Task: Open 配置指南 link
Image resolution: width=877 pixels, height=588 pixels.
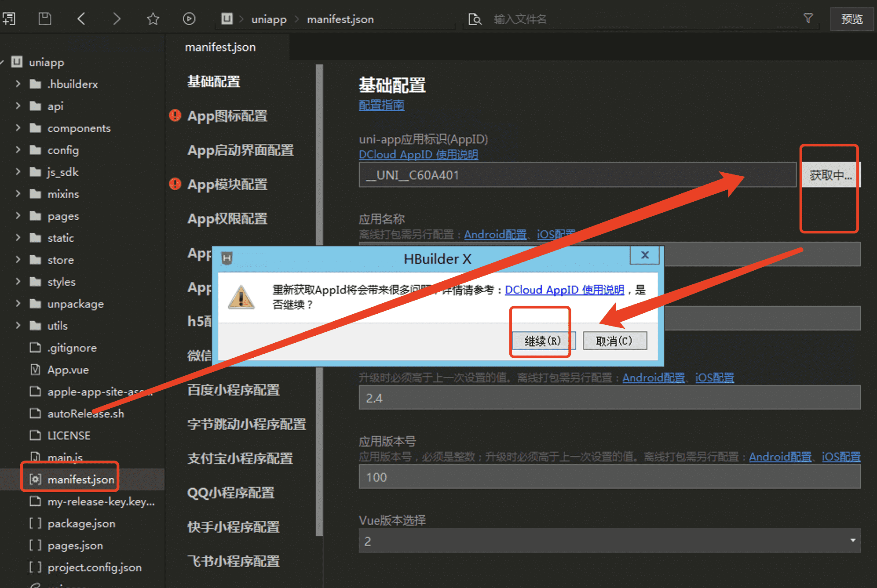Action: [x=381, y=105]
